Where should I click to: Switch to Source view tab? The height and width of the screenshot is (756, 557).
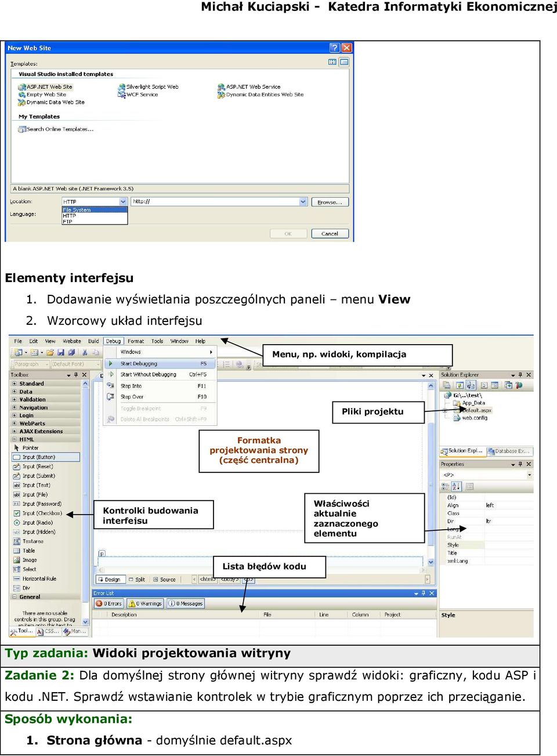pyautogui.click(x=165, y=580)
